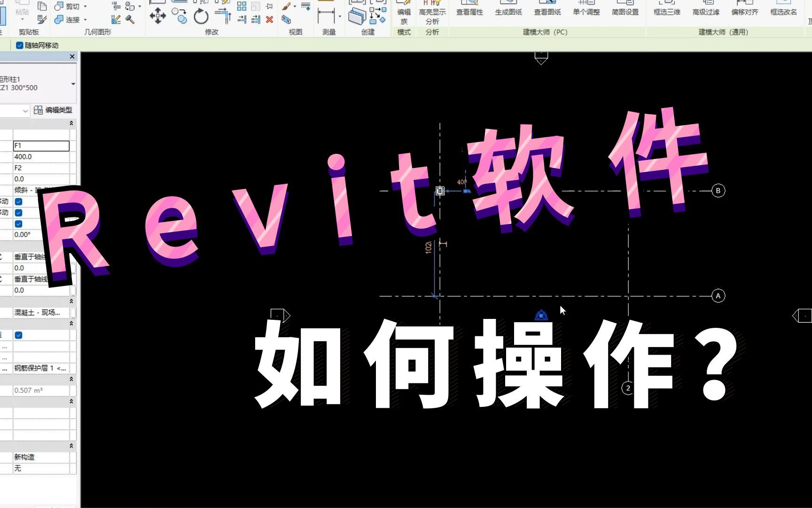Screen dimensions: 812x508
Task: Click the 生成图纸 ribbon button
Action: pyautogui.click(x=508, y=8)
